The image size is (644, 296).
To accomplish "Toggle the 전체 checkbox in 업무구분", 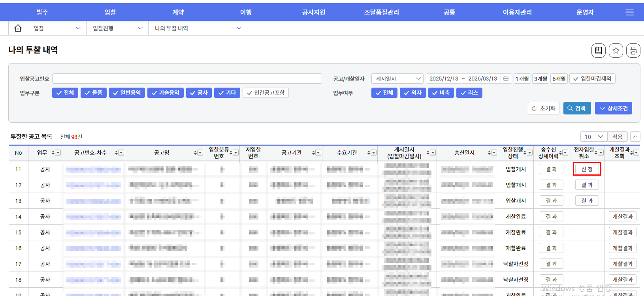I will [65, 93].
